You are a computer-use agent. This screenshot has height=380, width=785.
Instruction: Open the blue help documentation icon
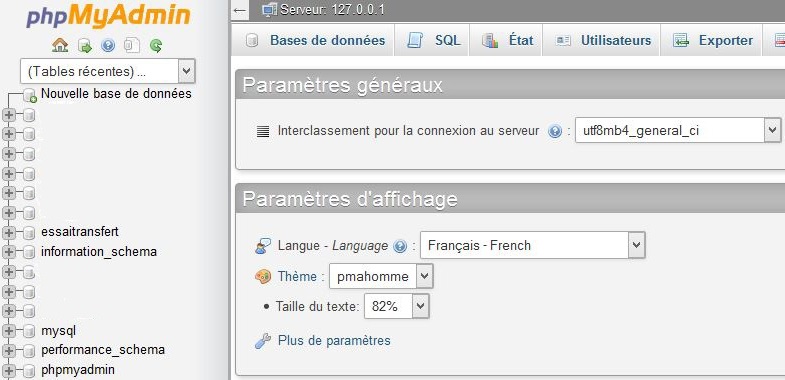(108, 46)
